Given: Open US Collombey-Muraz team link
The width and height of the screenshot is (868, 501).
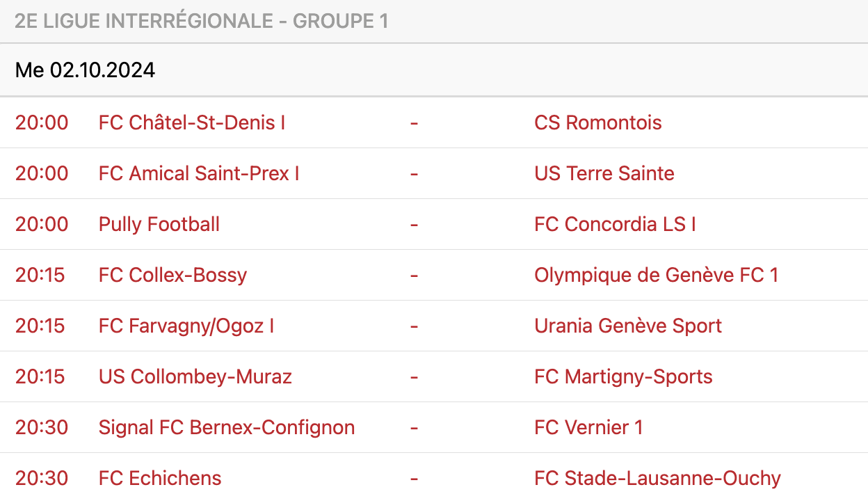Looking at the screenshot, I should 195,376.
